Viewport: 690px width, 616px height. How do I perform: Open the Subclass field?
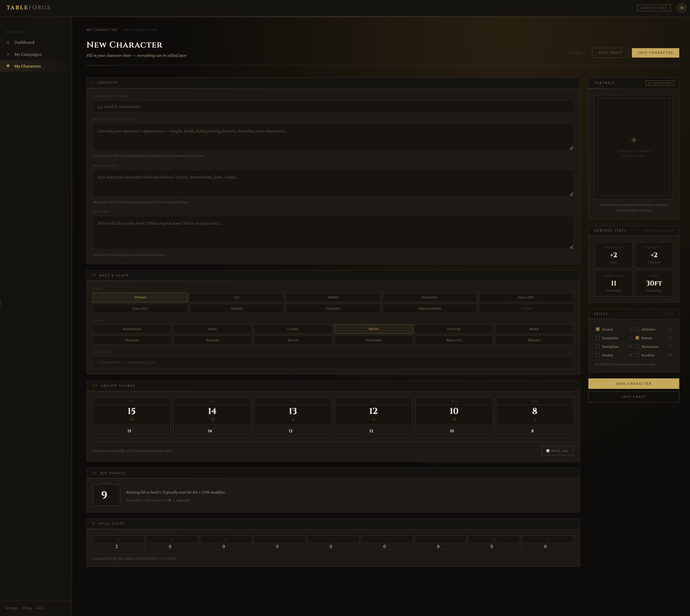[x=333, y=362]
